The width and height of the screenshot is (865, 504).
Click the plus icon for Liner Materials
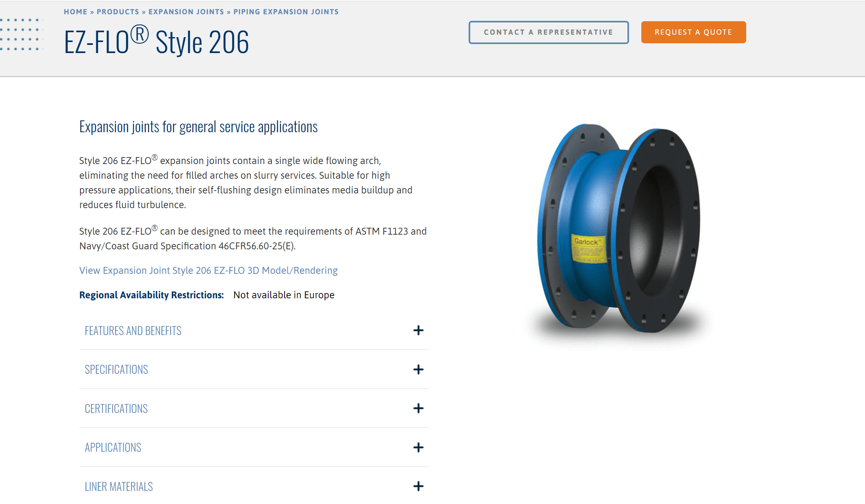pyautogui.click(x=418, y=486)
